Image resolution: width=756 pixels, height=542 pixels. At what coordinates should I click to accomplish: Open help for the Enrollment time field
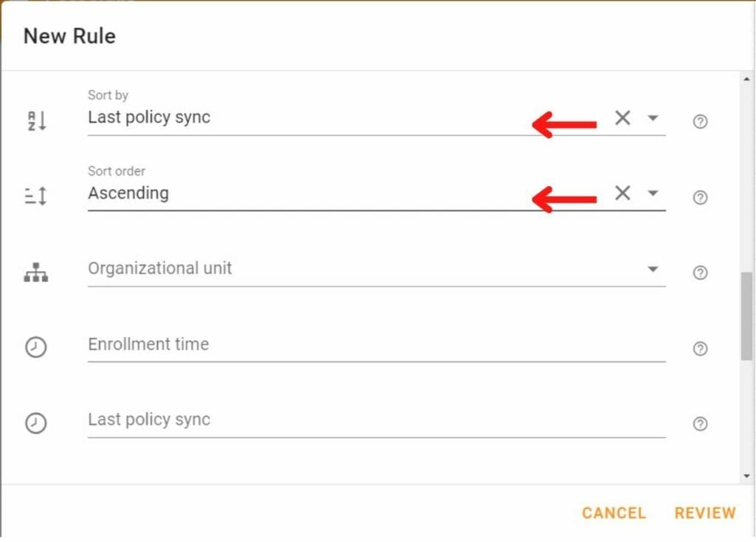click(700, 348)
